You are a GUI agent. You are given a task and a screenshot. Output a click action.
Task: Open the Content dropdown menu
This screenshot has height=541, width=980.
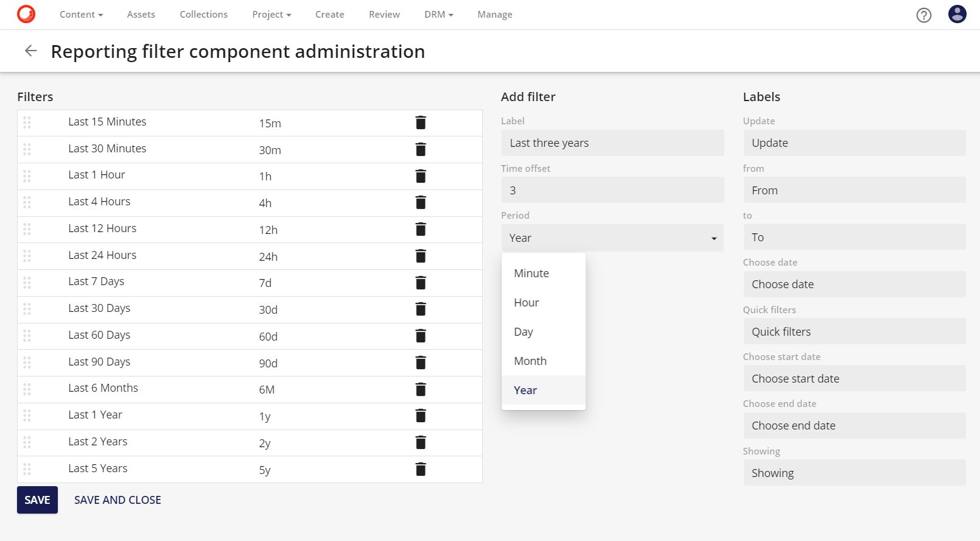pos(81,15)
